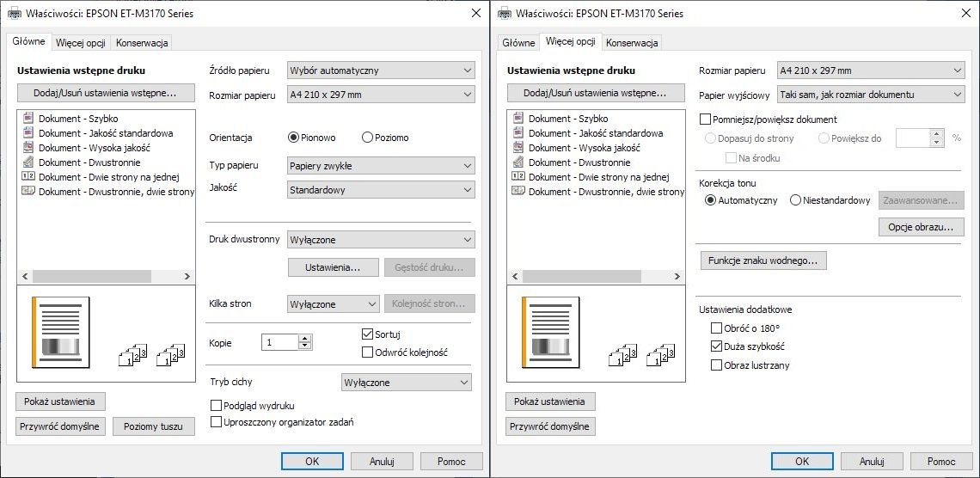Click the Ustawienia... button under Druk dwustronny
The image size is (980, 478).
(x=334, y=267)
